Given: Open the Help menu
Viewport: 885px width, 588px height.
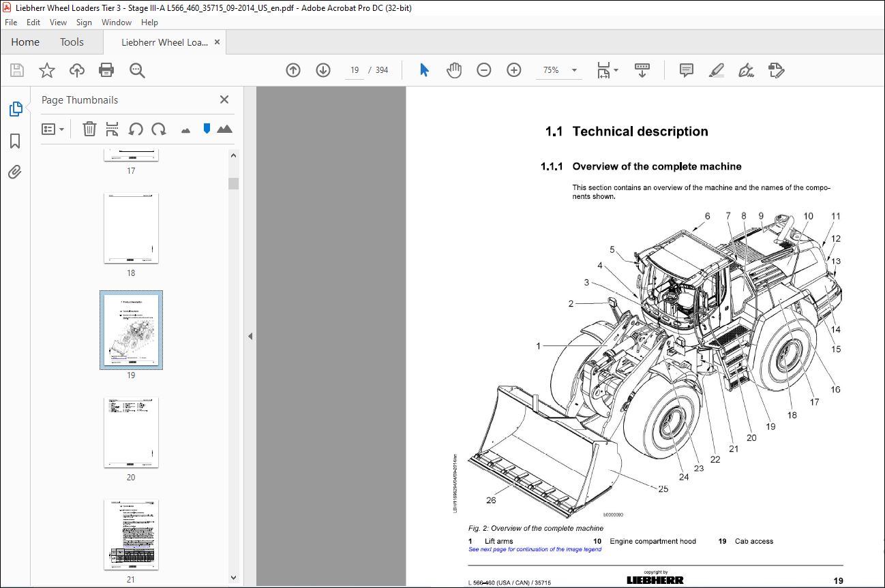Looking at the screenshot, I should point(149,22).
